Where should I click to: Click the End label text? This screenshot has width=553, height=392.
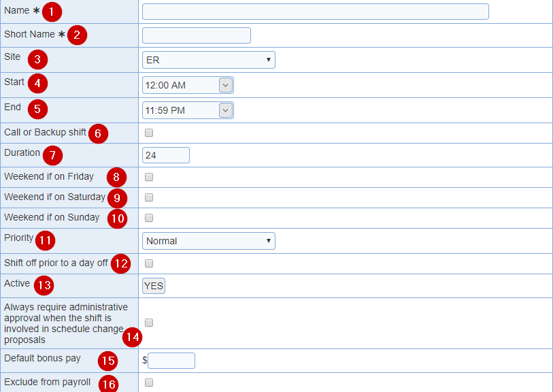13,108
